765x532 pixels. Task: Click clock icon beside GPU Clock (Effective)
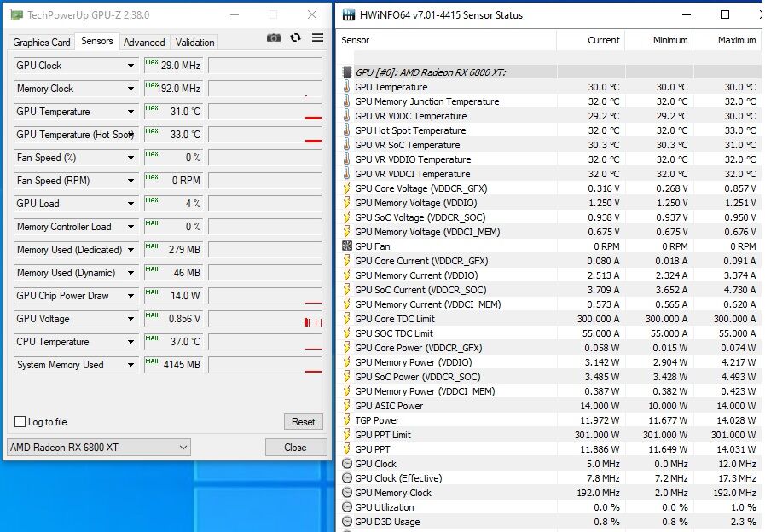pyautogui.click(x=347, y=478)
